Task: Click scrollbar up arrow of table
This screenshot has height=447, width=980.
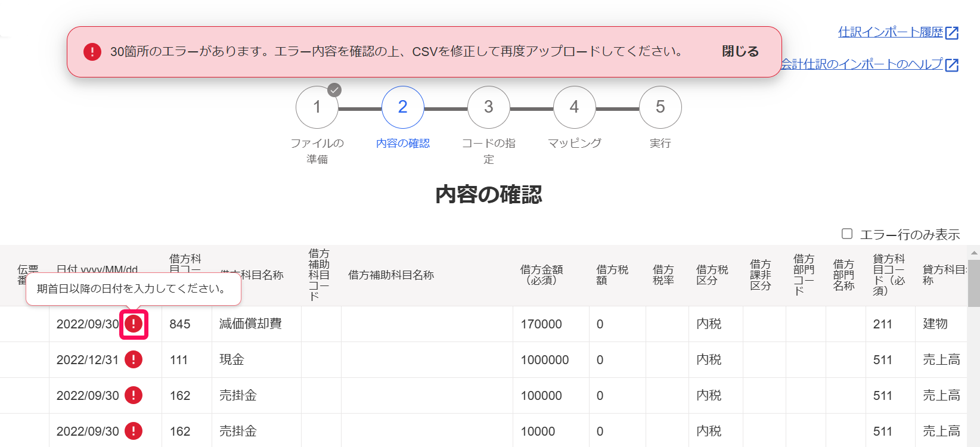Action: coord(974,253)
